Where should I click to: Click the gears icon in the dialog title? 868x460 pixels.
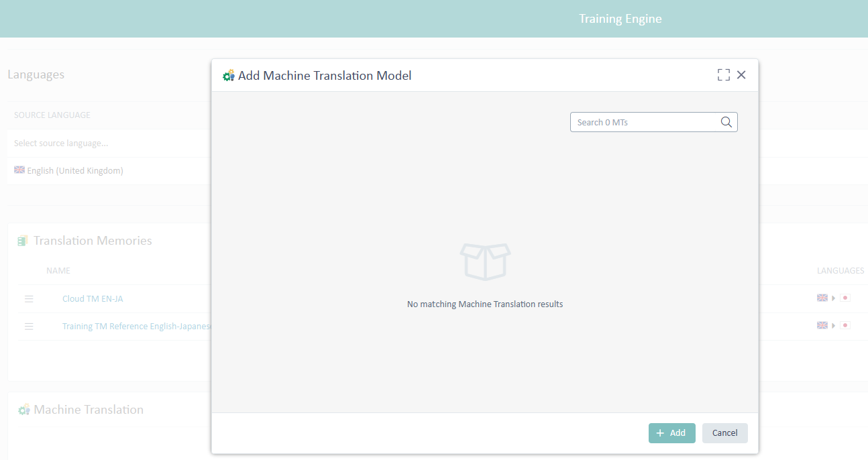[x=228, y=75]
